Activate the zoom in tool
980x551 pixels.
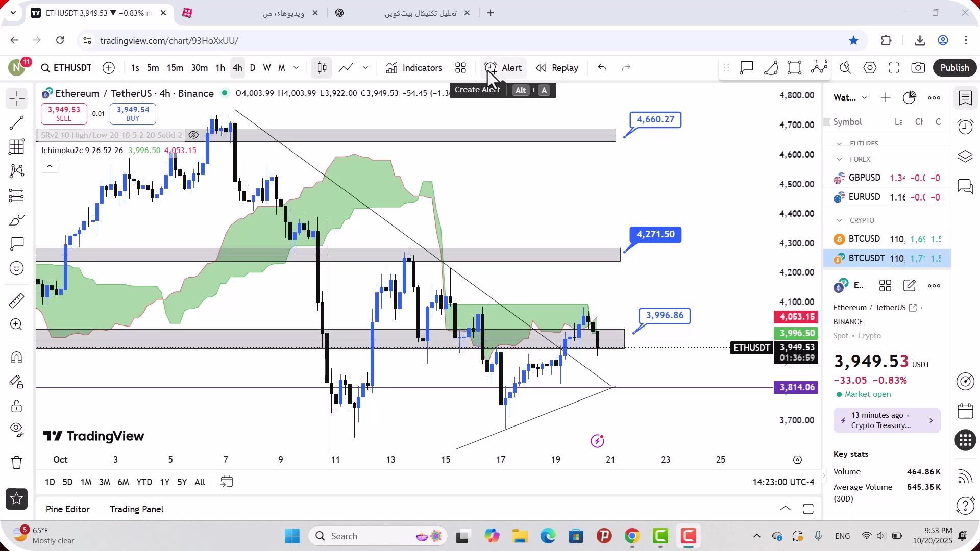(17, 324)
